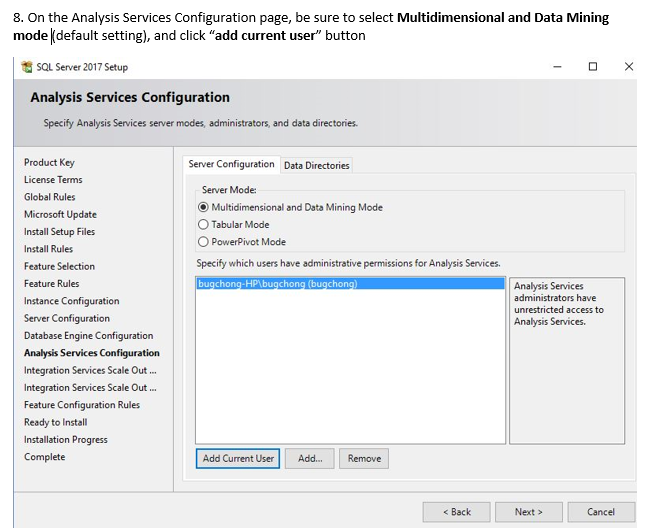This screenshot has width=647, height=528.
Task: Click Global Rules step in sidebar
Action: point(50,197)
